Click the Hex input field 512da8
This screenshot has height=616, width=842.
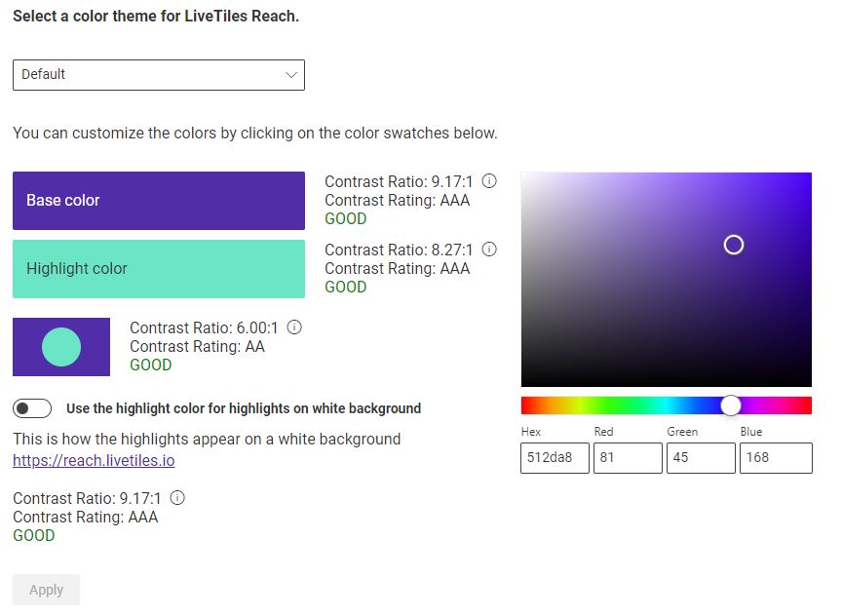click(x=555, y=457)
